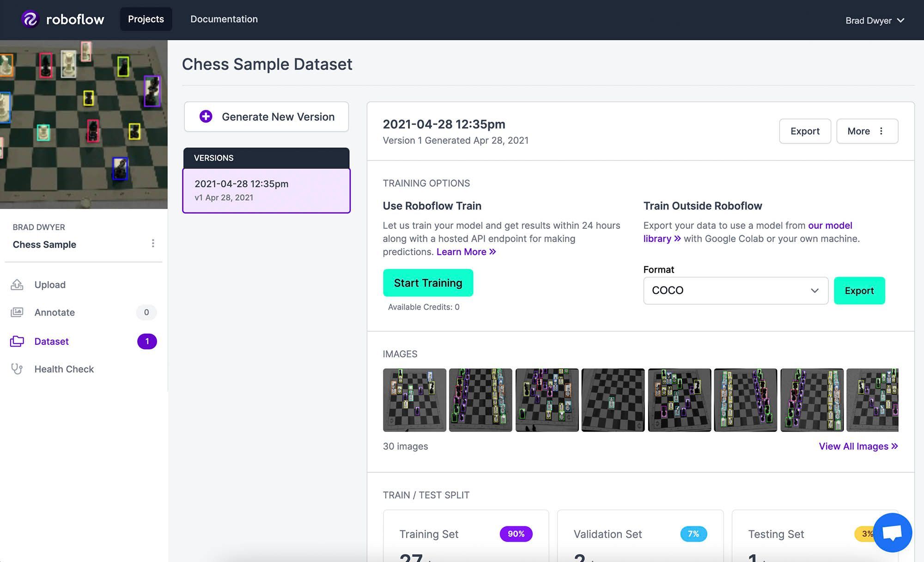Select version 2021-04-28 12:35pm in the list
924x562 pixels.
point(266,189)
